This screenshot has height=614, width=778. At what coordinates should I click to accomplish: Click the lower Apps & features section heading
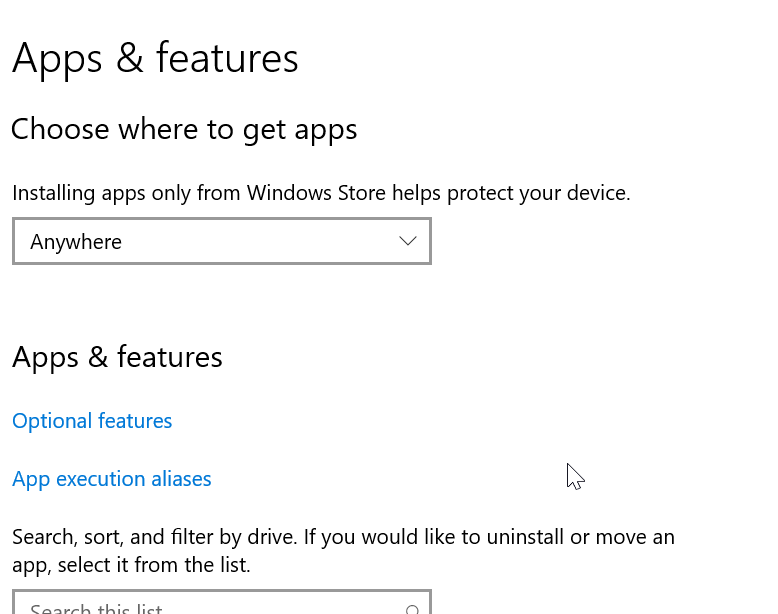coord(117,357)
